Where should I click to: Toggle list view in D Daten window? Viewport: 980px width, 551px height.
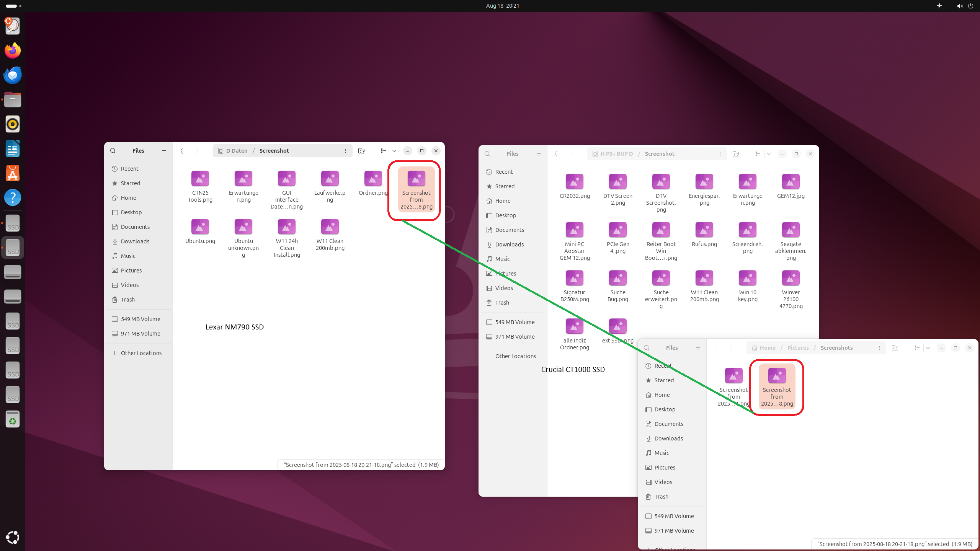point(383,151)
